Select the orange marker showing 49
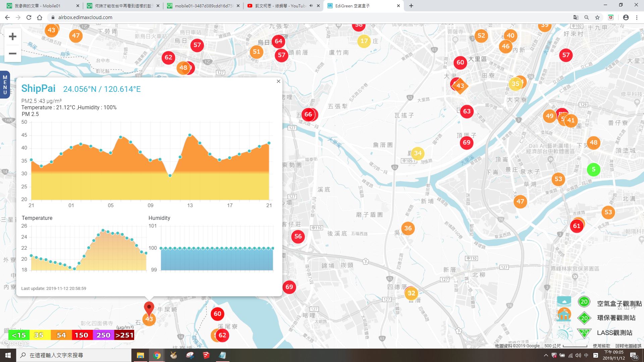 point(549,116)
